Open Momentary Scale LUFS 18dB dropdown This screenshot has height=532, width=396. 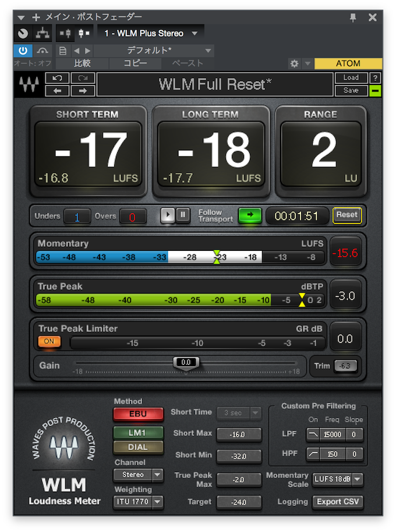click(x=338, y=480)
